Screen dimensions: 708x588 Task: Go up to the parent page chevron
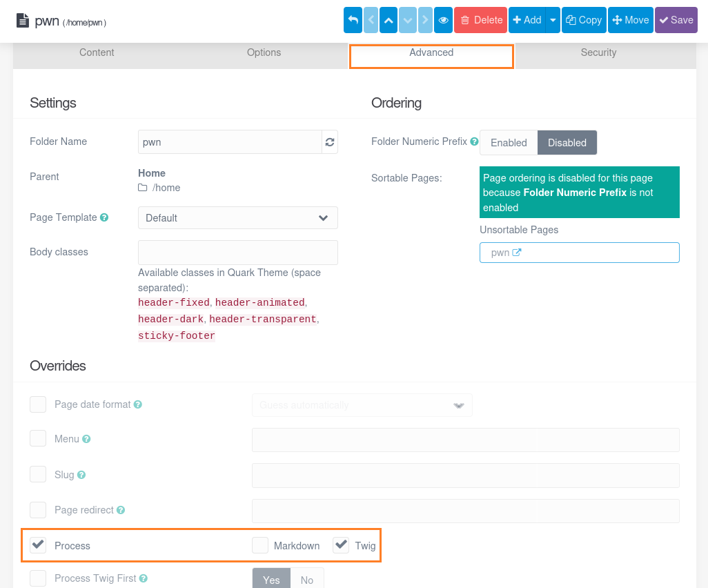[x=389, y=20]
